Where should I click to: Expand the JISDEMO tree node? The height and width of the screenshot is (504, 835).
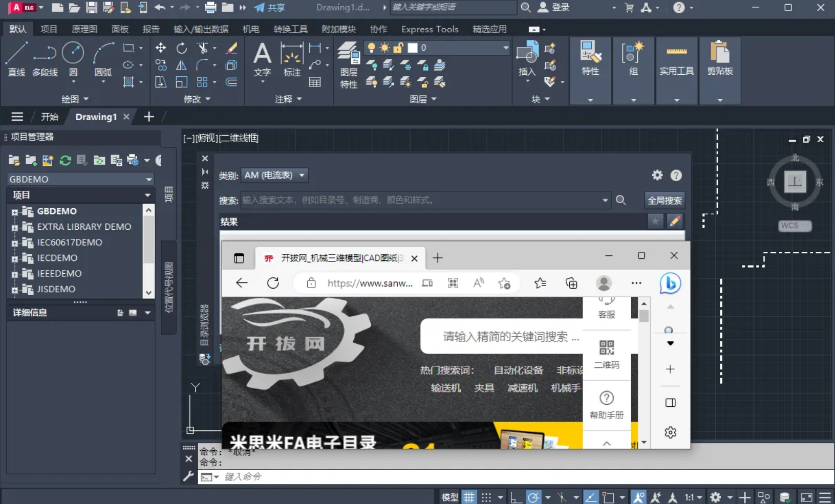point(14,290)
